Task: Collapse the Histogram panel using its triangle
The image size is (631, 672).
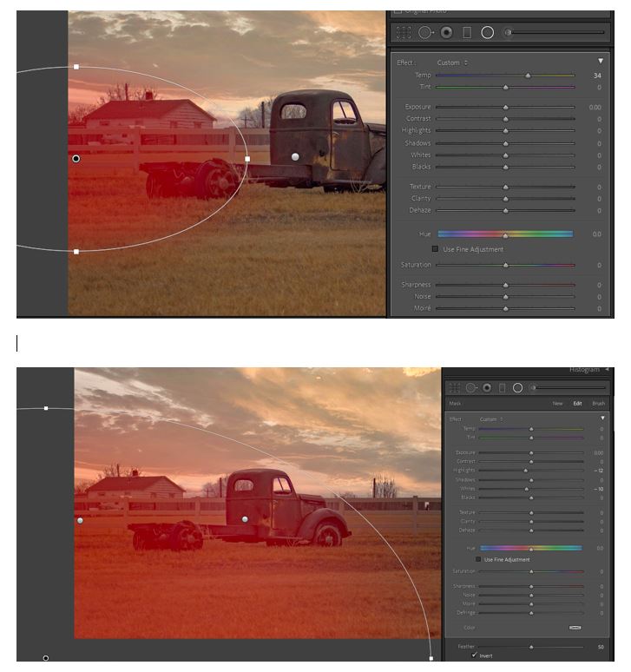Action: pyautogui.click(x=608, y=370)
